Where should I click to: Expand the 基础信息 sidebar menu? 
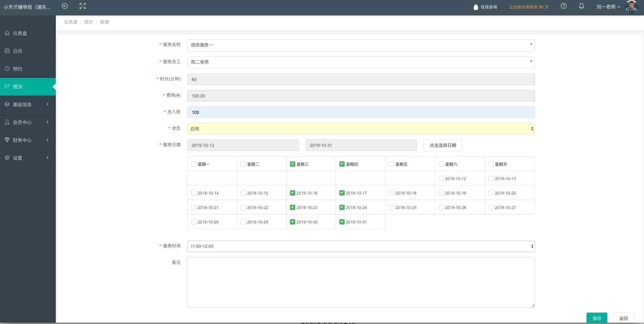28,105
